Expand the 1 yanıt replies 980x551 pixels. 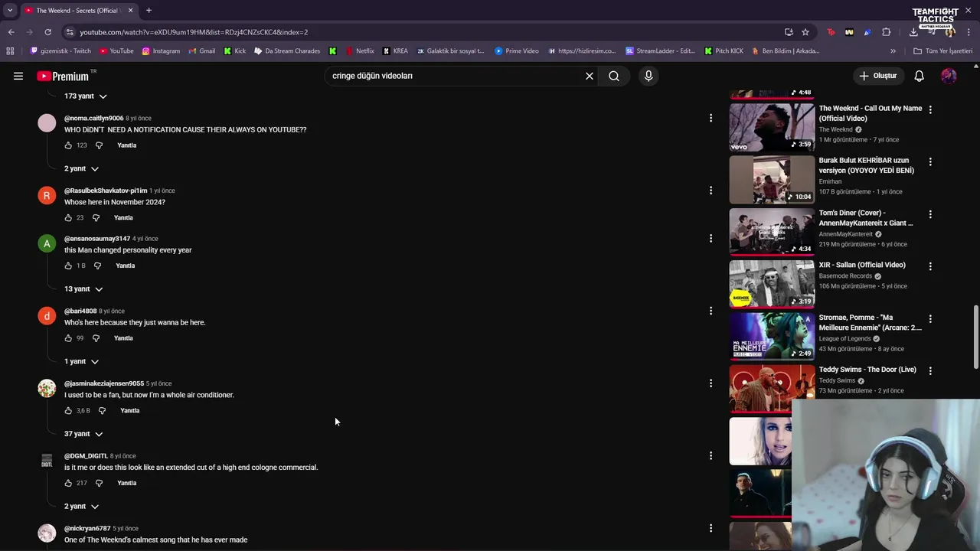(81, 361)
